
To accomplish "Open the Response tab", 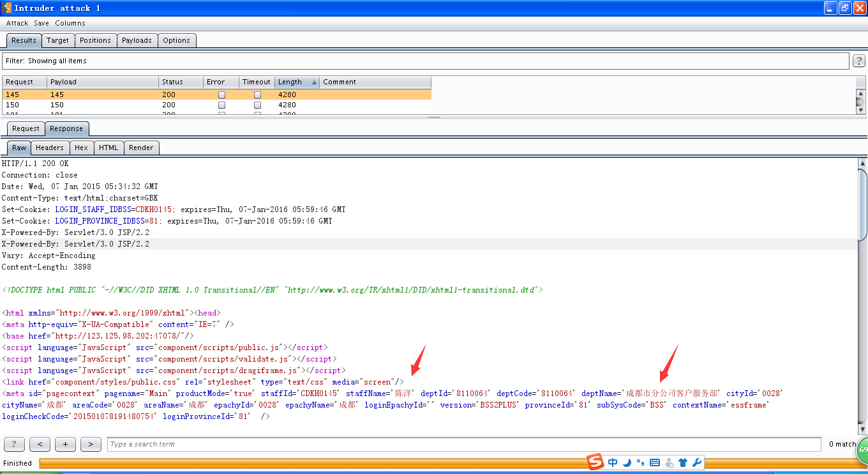I will point(66,128).
